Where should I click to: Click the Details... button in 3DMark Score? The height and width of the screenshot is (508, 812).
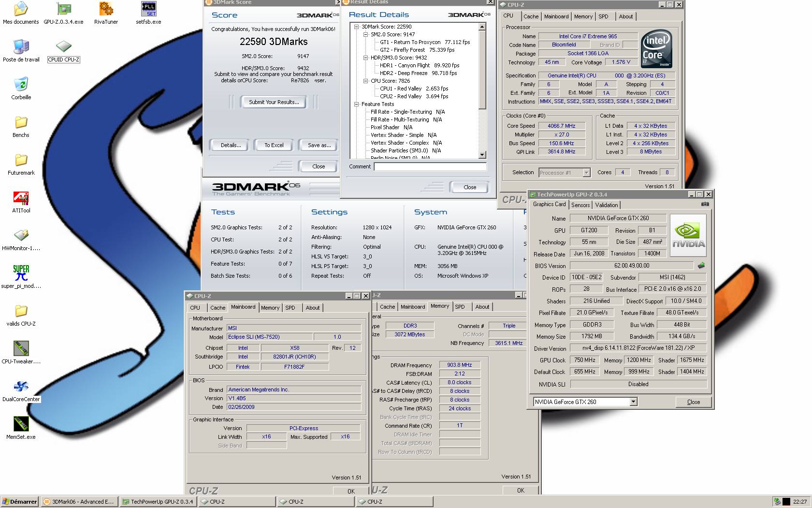coord(231,145)
